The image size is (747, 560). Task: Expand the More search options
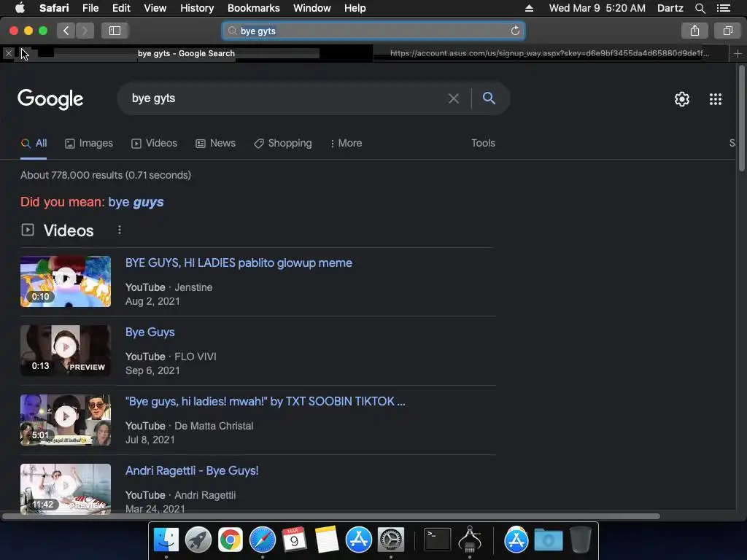pos(347,144)
